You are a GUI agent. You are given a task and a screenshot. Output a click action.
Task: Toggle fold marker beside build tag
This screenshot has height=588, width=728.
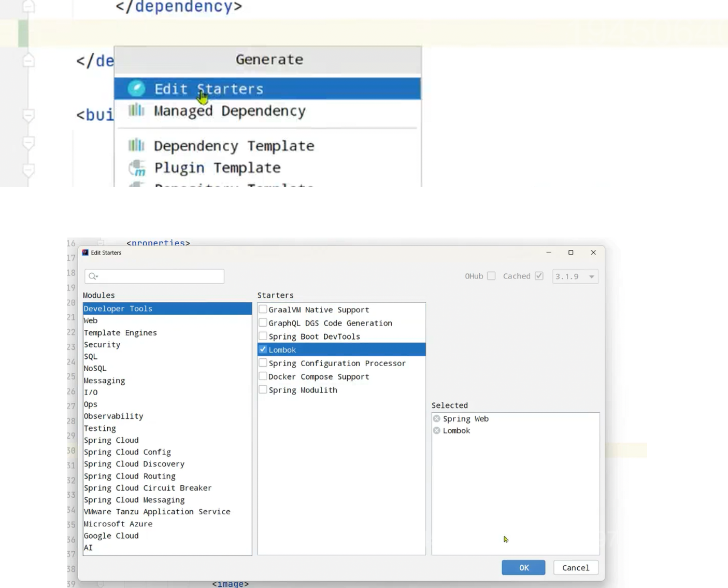pyautogui.click(x=28, y=115)
